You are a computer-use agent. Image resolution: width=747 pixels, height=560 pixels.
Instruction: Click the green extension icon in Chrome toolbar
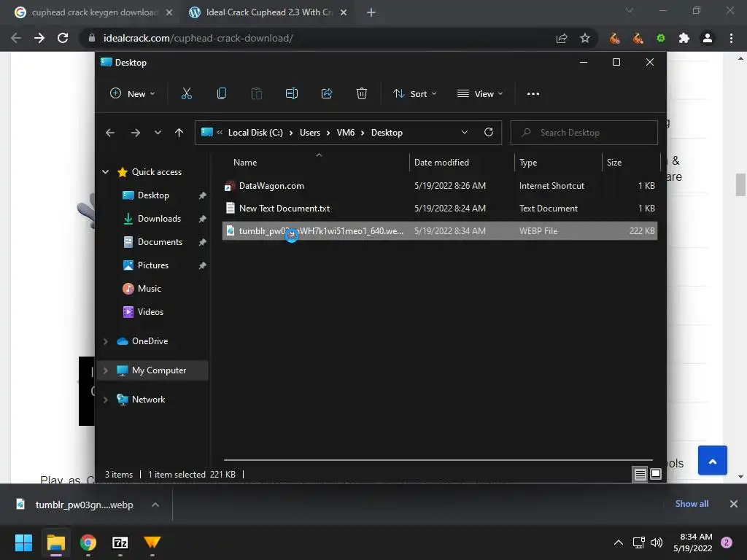click(x=661, y=38)
